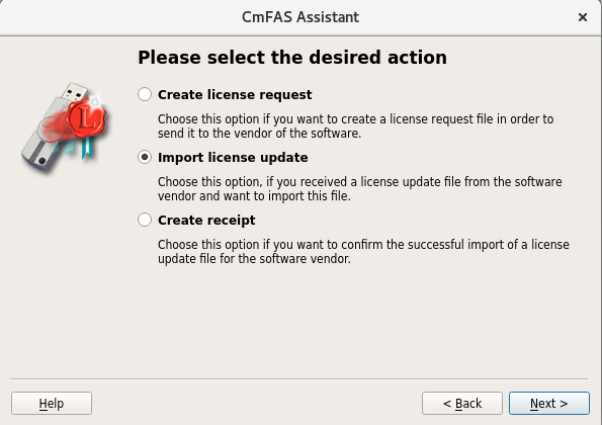This screenshot has width=602, height=425.
Task: Select the Import license update radio button
Action: pos(145,157)
